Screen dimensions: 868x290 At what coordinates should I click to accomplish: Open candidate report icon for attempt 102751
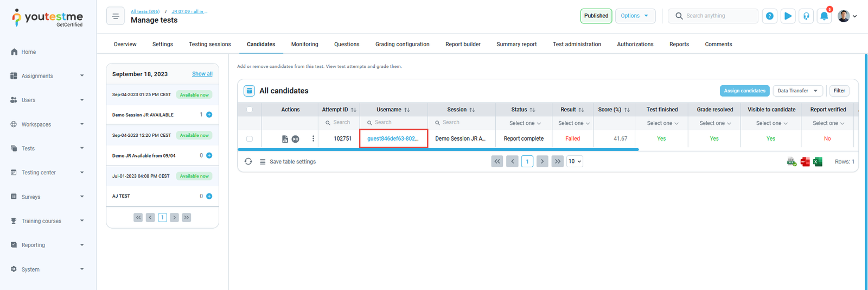click(x=285, y=139)
